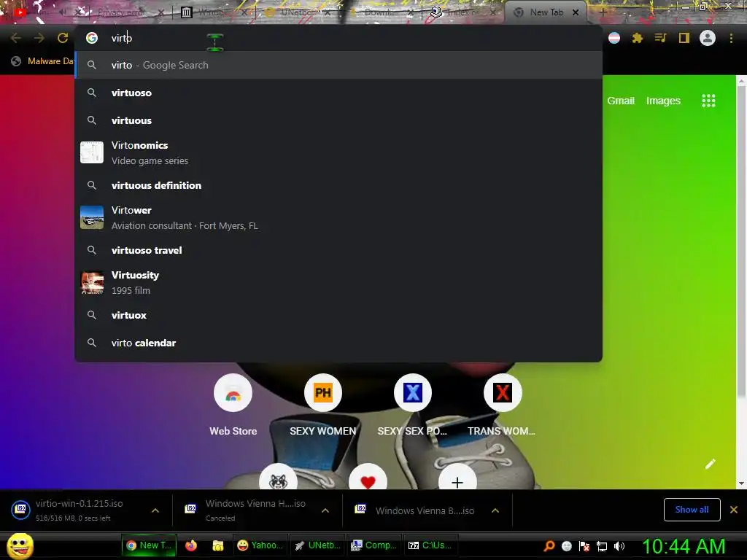The width and height of the screenshot is (747, 560).
Task: Add a new shortcut with plus icon
Action: point(457,481)
